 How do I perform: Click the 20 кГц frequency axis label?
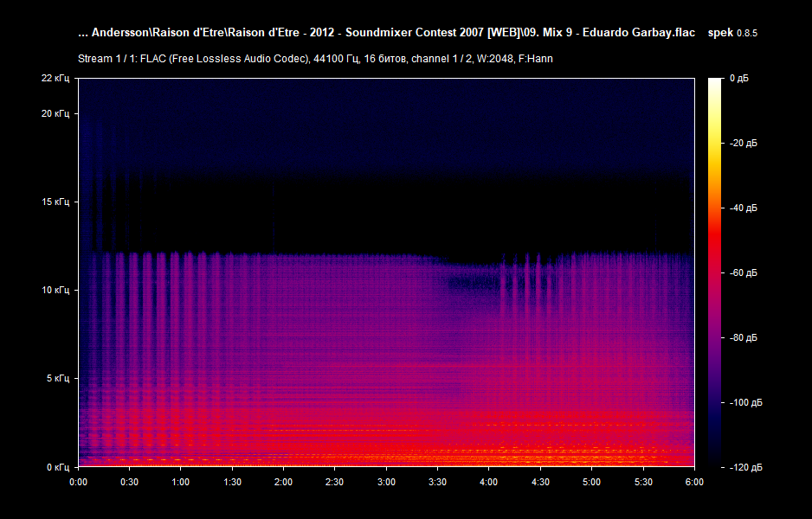click(x=55, y=114)
